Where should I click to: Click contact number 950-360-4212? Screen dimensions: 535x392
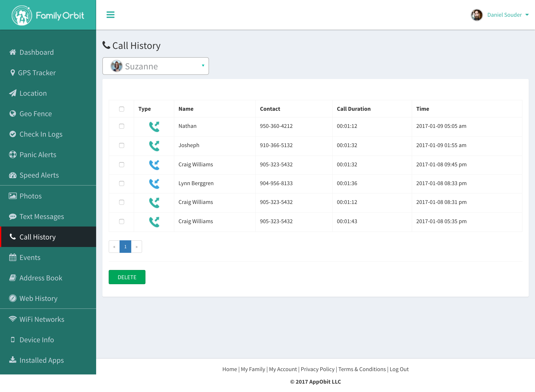tap(276, 126)
